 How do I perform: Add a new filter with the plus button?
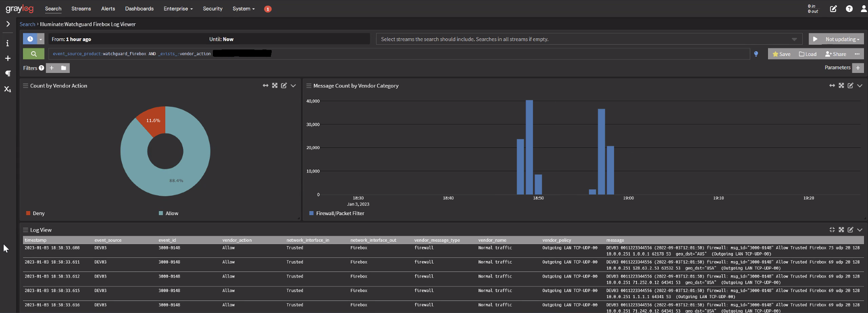[x=52, y=68]
